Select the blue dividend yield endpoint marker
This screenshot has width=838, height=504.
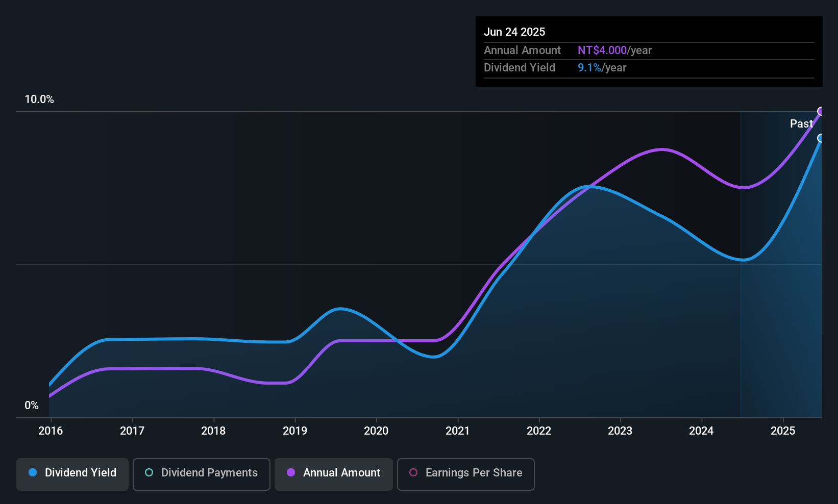tap(821, 138)
